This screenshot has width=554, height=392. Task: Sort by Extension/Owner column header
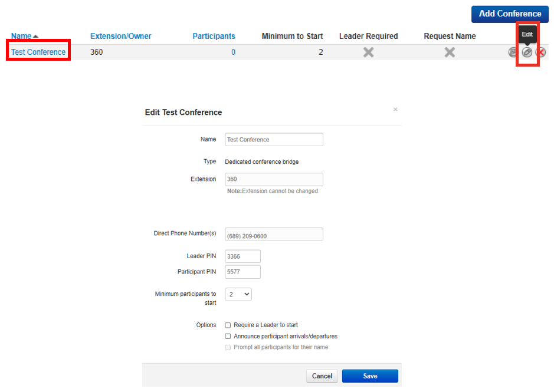[x=120, y=36]
